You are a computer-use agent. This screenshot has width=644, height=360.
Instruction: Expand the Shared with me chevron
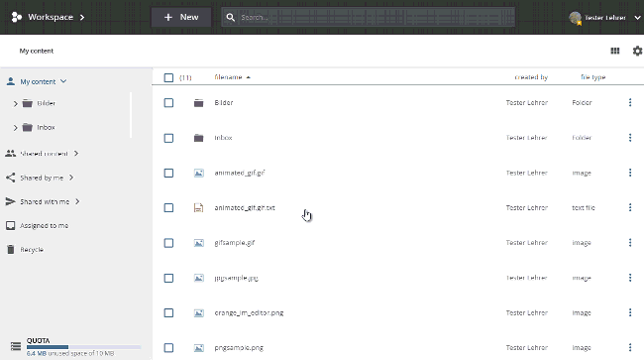click(x=77, y=201)
